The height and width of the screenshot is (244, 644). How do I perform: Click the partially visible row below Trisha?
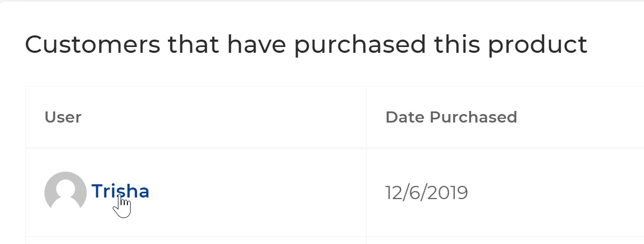(335, 240)
